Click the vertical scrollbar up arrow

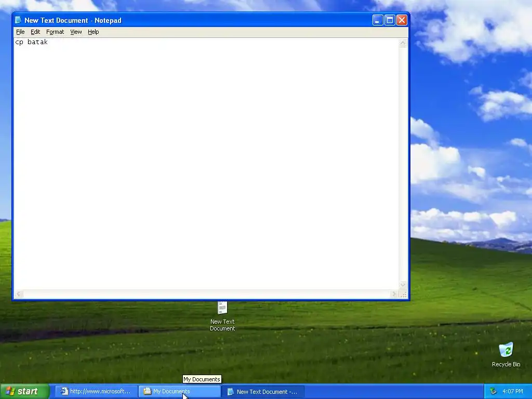click(x=403, y=43)
